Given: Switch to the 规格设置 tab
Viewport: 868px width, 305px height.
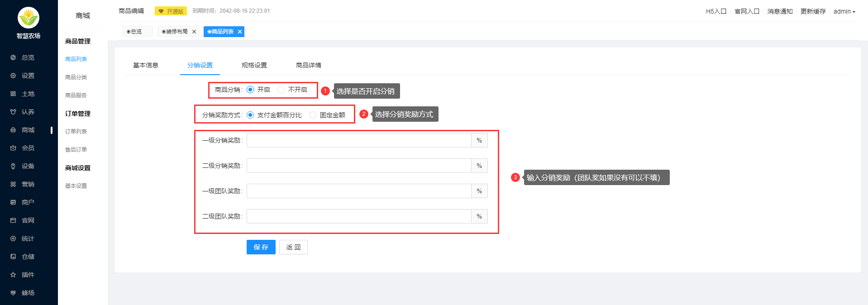Looking at the screenshot, I should click(254, 65).
